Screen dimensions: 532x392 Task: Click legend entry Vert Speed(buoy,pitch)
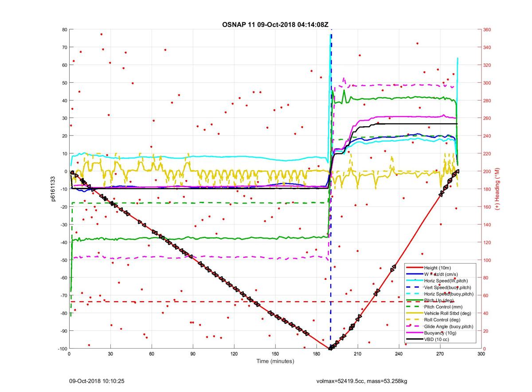[x=448, y=287]
